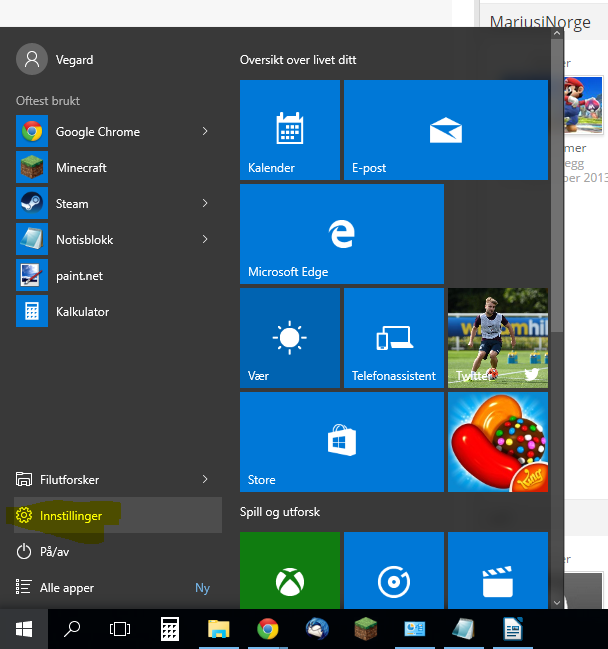The image size is (608, 649).
Task: Expand Google Chrome jump list arrow
Action: coord(205,132)
